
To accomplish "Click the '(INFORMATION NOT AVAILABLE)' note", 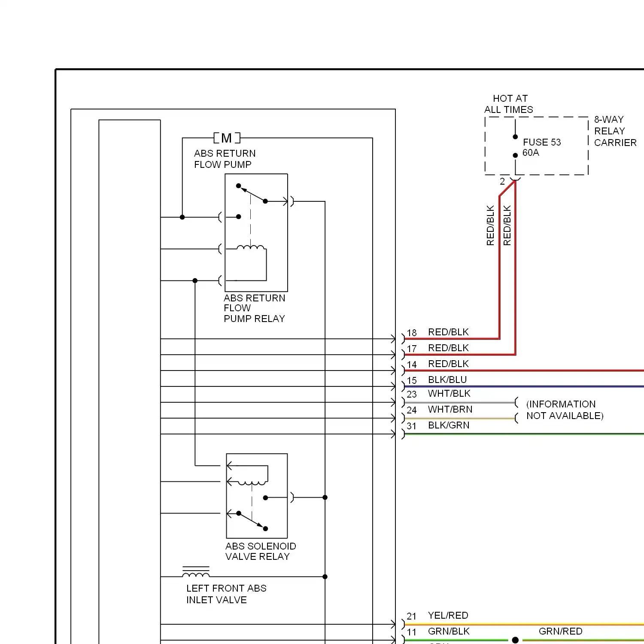I will pos(565,410).
